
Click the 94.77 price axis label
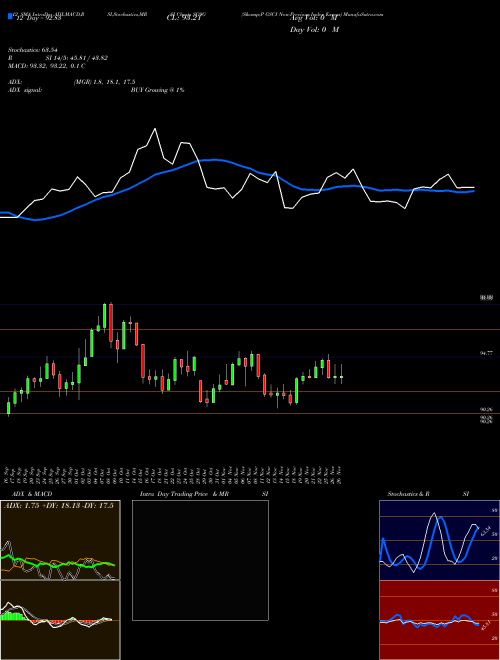tap(486, 354)
